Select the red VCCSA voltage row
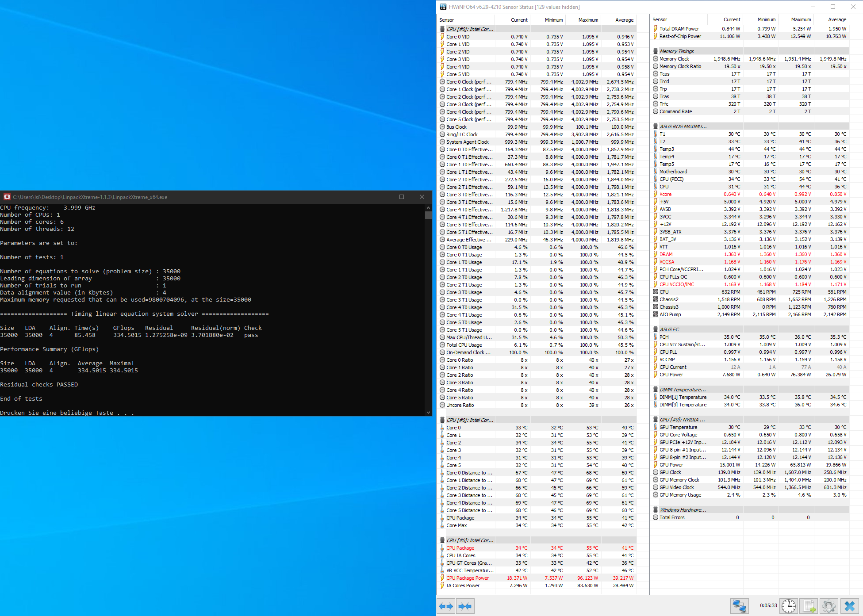Image resolution: width=863 pixels, height=616 pixels. point(750,262)
